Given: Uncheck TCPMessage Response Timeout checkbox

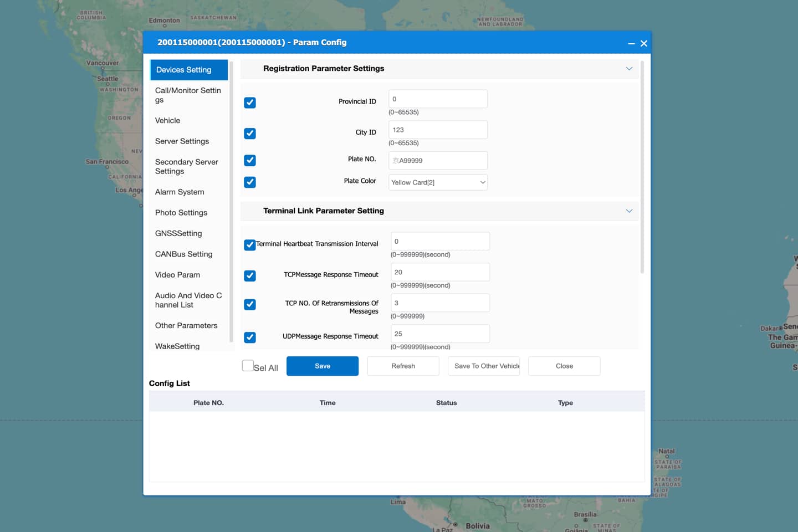Looking at the screenshot, I should pos(250,276).
